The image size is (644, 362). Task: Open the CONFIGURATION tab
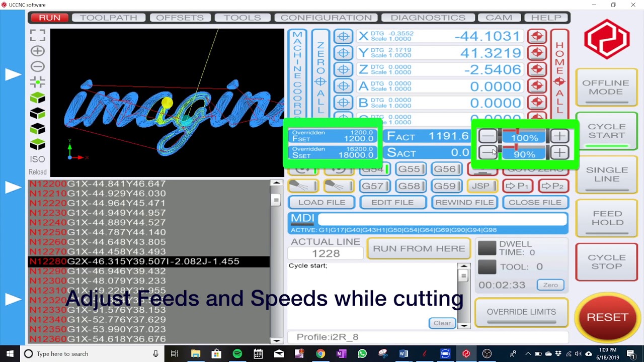(x=326, y=18)
